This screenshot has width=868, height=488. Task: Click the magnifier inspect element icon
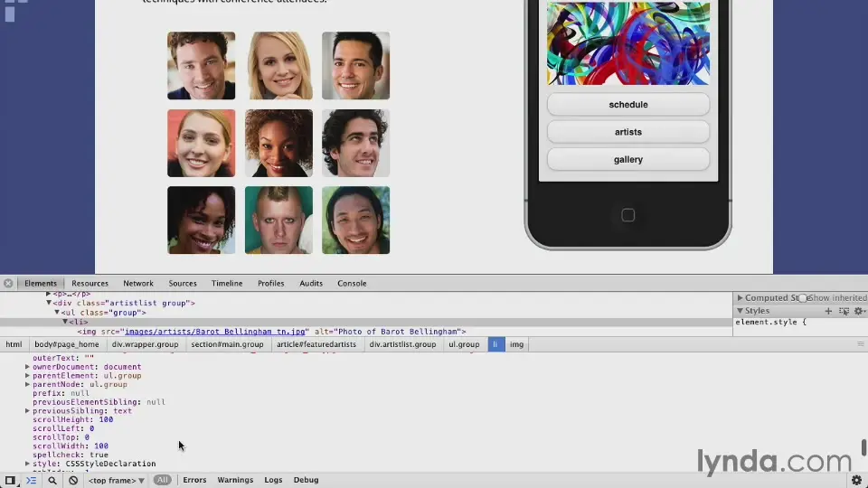(x=52, y=480)
